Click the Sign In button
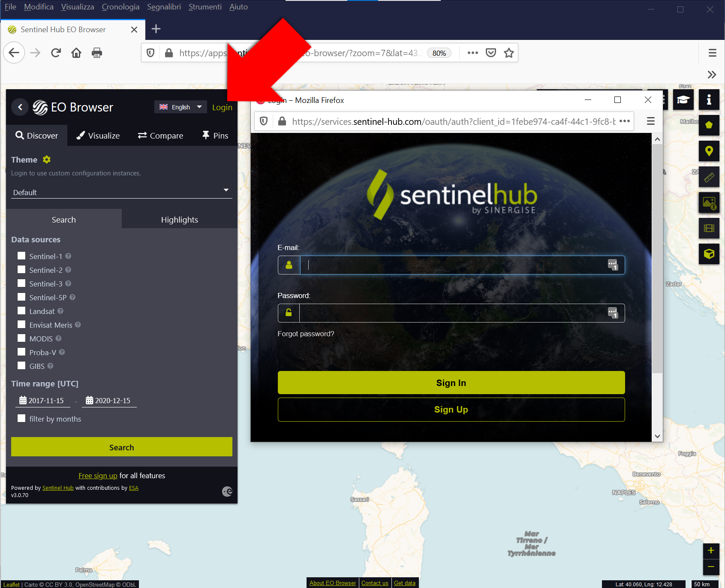 coord(451,383)
